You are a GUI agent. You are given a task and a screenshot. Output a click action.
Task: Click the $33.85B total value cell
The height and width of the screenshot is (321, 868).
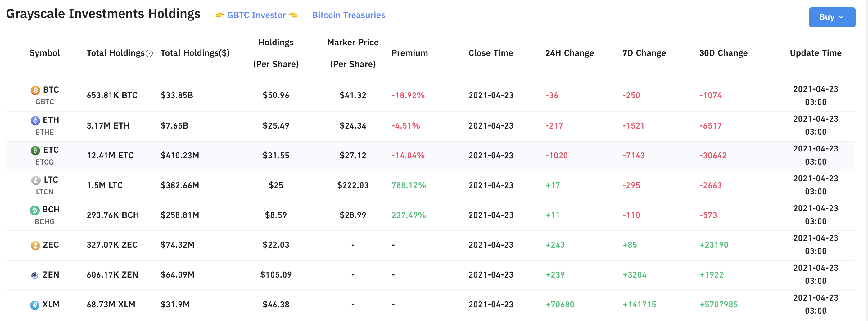point(177,95)
